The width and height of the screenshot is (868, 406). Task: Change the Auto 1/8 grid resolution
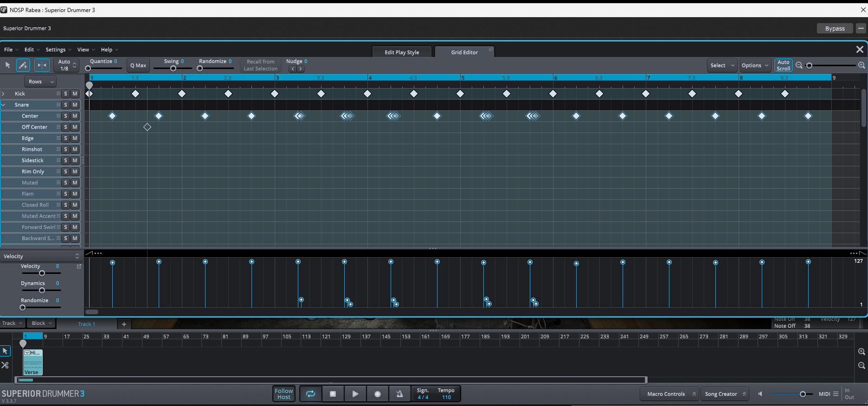(x=66, y=65)
